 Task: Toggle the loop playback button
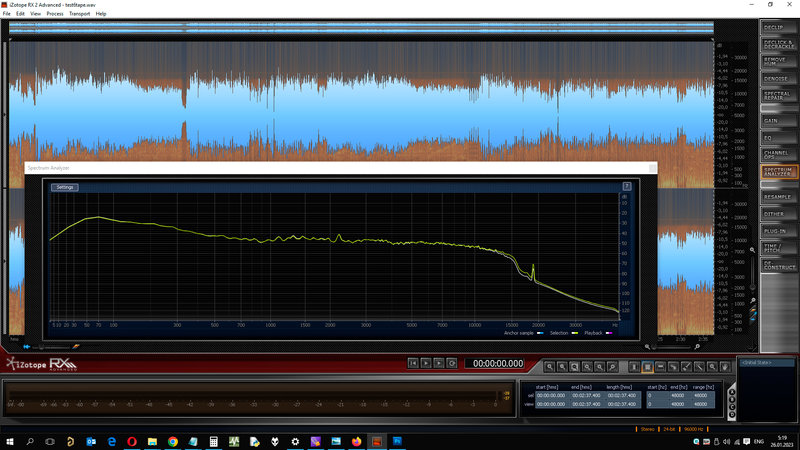451,363
